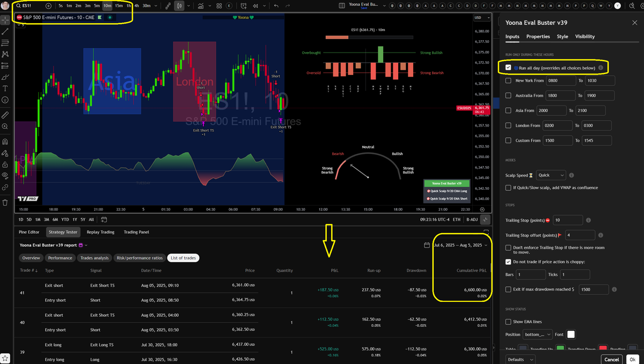Open forecasting and measurement tools

(5, 65)
